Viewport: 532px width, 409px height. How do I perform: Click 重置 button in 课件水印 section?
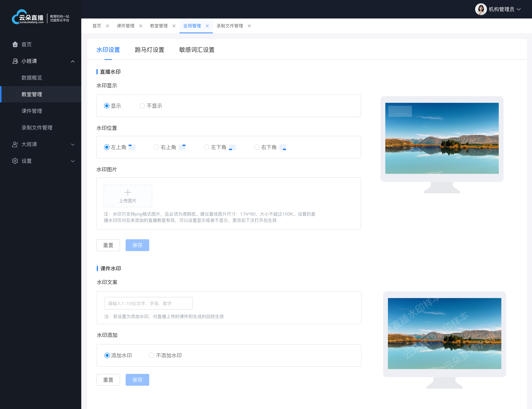point(109,380)
